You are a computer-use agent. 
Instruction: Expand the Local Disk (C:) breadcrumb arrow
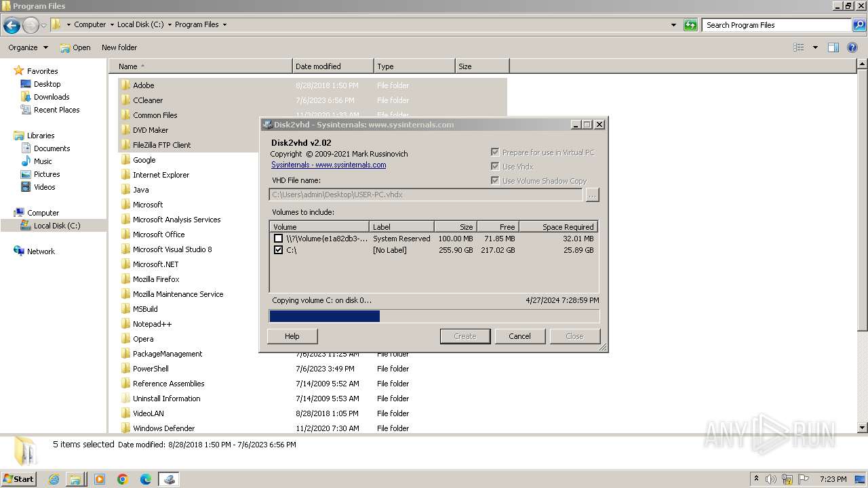[170, 25]
